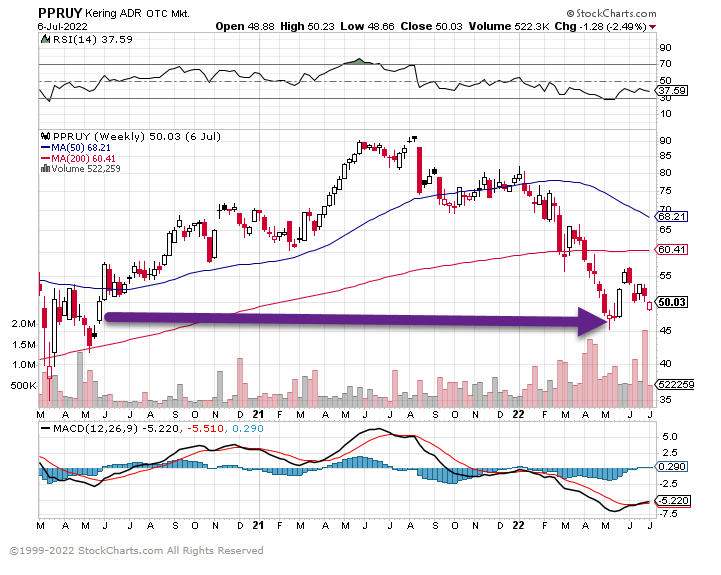Click the 60.41 MA(200) axis price tag
The image size is (721, 575).
(673, 250)
